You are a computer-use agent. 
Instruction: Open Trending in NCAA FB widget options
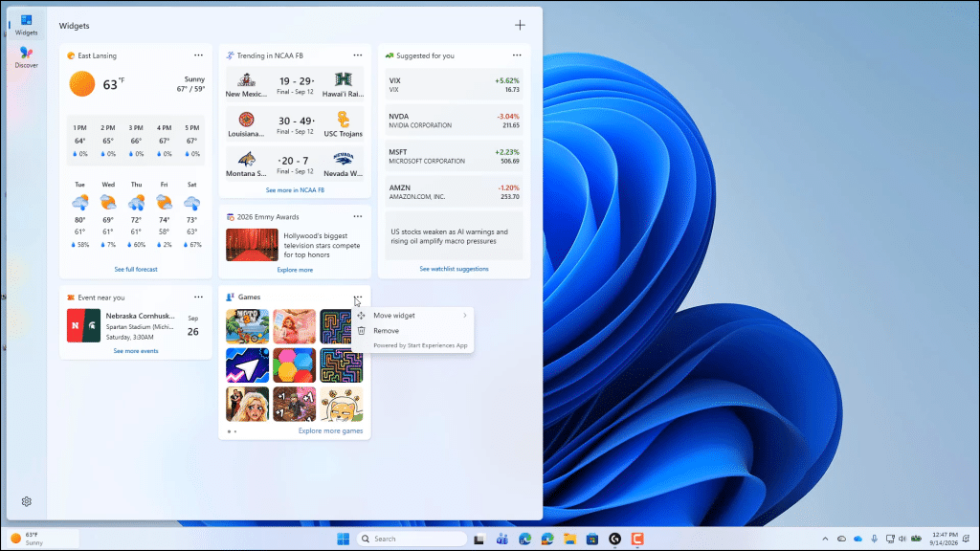[358, 55]
